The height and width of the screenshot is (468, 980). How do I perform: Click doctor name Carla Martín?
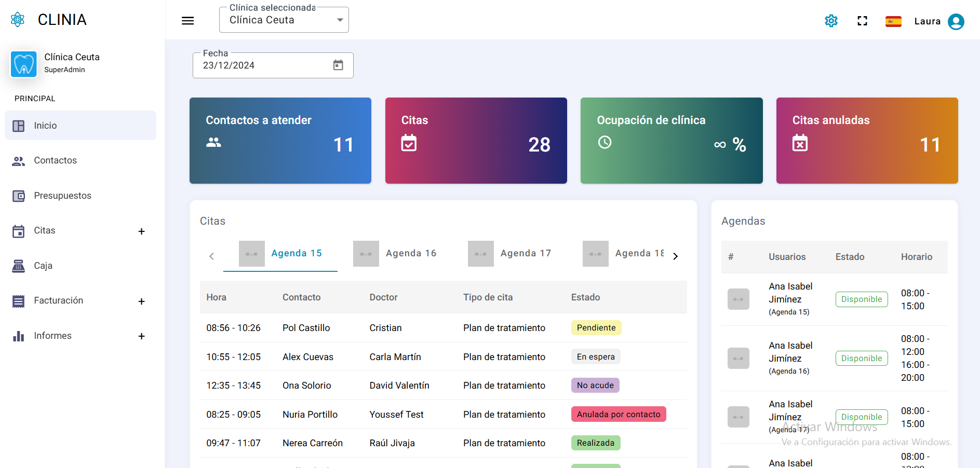(x=395, y=357)
